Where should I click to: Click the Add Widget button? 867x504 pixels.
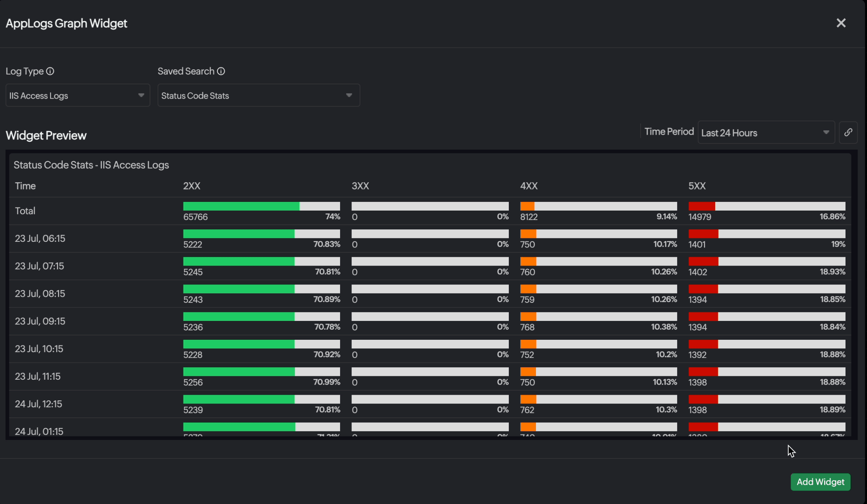(820, 482)
